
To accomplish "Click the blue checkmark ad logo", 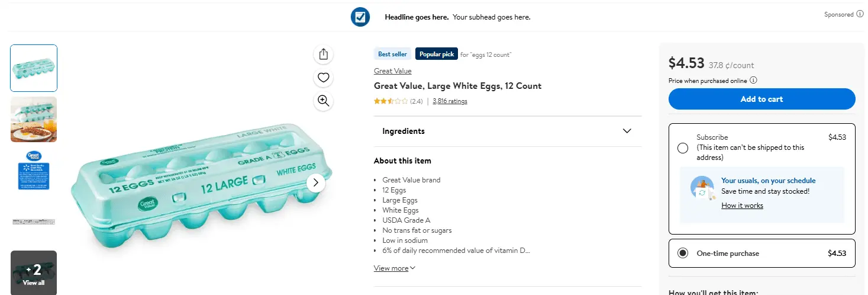I will (360, 17).
